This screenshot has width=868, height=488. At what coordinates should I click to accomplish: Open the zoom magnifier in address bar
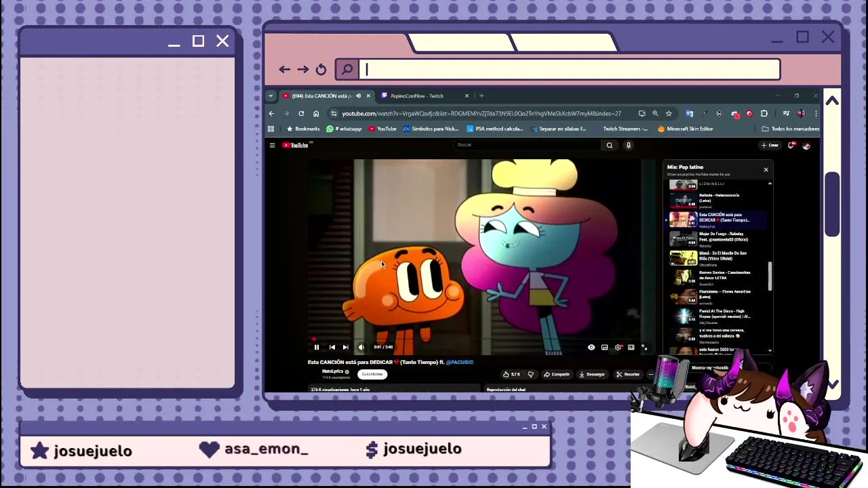point(655,113)
